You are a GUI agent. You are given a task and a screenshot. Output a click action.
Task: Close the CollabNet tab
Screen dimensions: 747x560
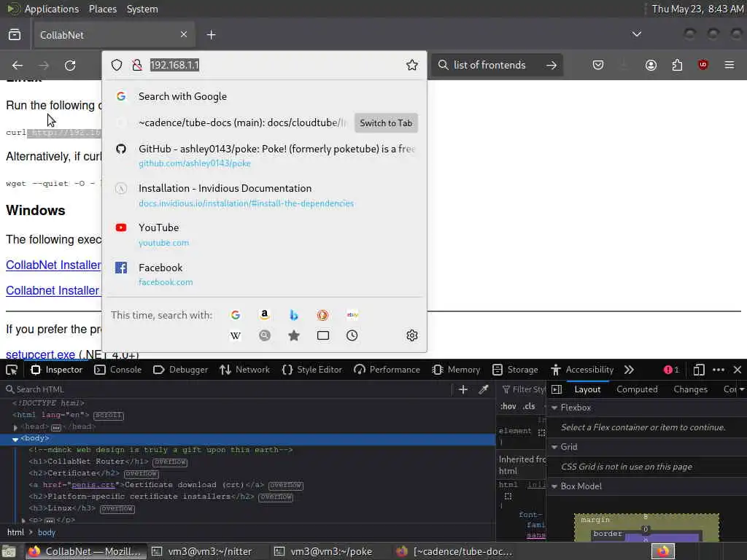(x=184, y=34)
